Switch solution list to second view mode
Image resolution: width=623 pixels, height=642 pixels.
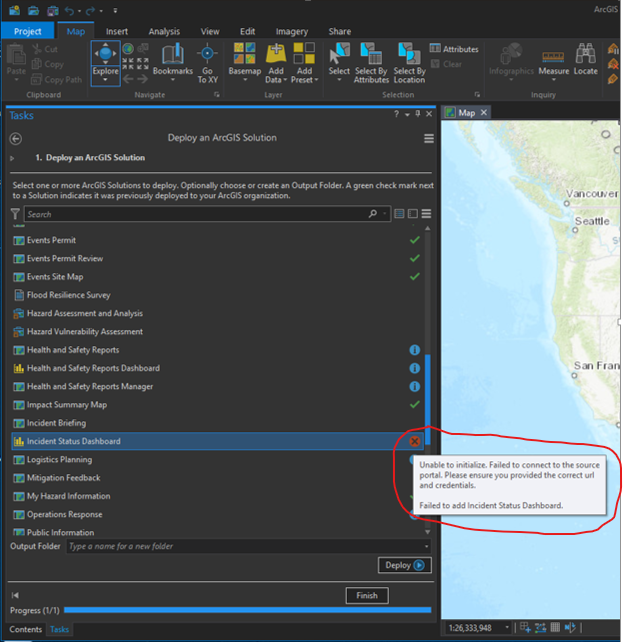(413, 214)
